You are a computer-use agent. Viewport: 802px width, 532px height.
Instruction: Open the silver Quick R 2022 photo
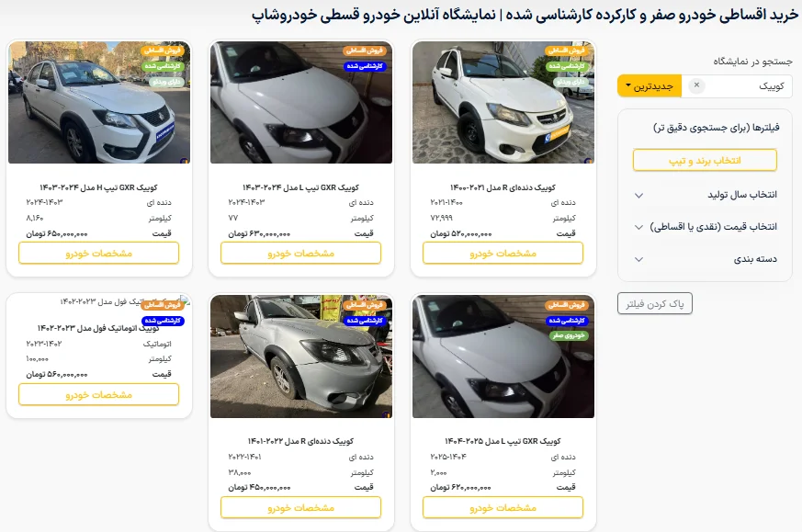point(301,356)
